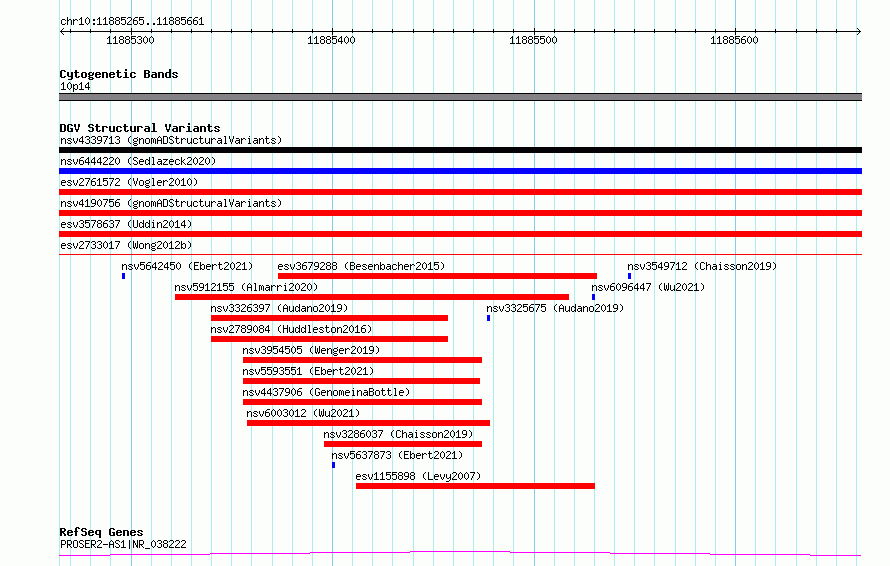Viewport: 890px width, 566px height.
Task: Select the blue nsv6096447 marker
Action: pyautogui.click(x=593, y=297)
